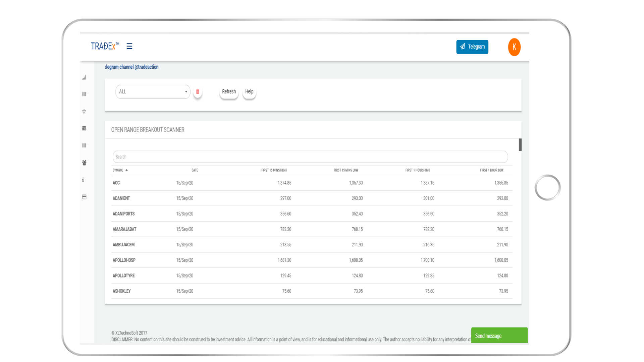644x362 pixels.
Task: Sort by the SYMBOL column header
Action: (118, 170)
